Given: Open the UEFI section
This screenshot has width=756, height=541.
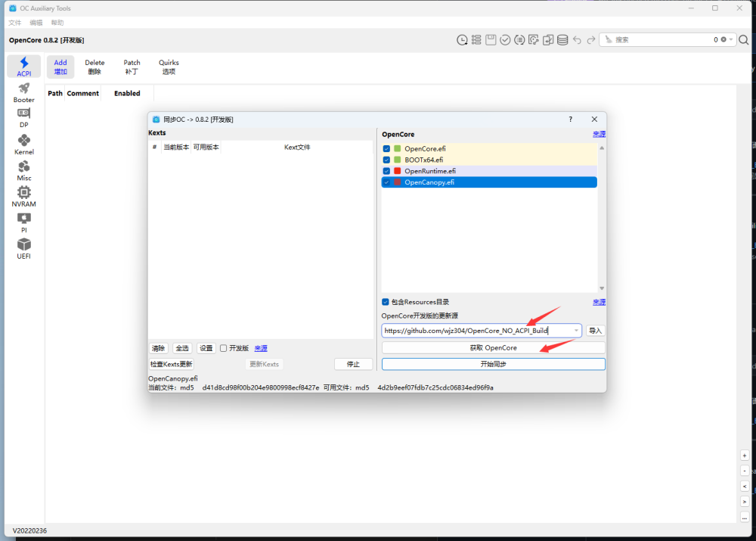Looking at the screenshot, I should click(23, 249).
